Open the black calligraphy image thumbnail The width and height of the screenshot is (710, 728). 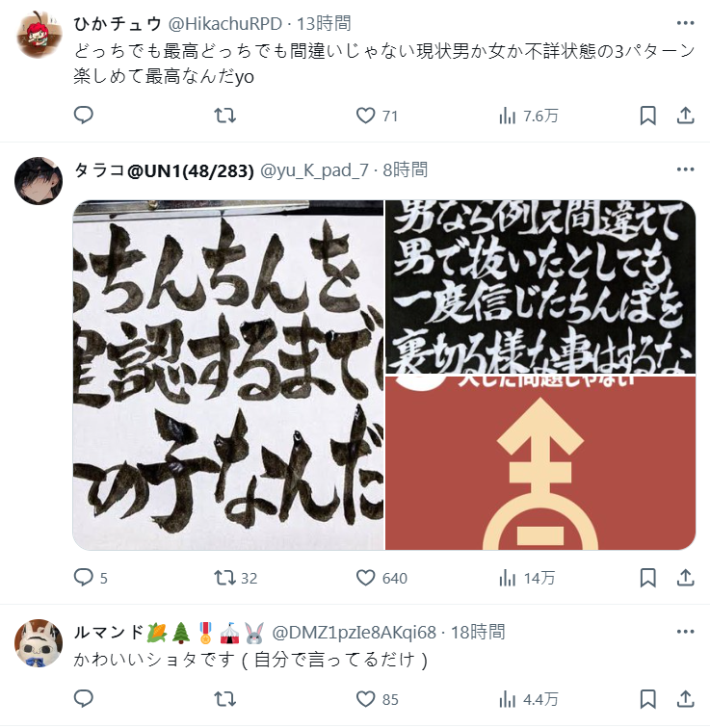540,286
